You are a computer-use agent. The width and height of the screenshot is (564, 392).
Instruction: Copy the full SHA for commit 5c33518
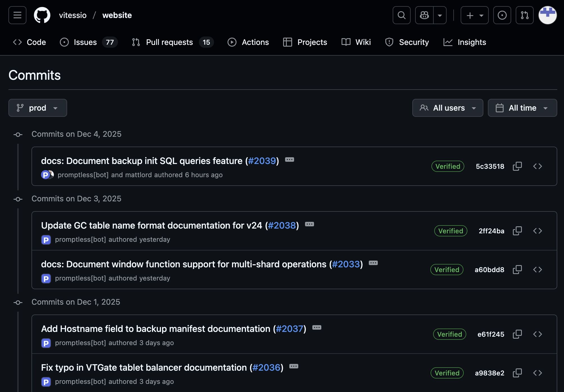coord(517,166)
